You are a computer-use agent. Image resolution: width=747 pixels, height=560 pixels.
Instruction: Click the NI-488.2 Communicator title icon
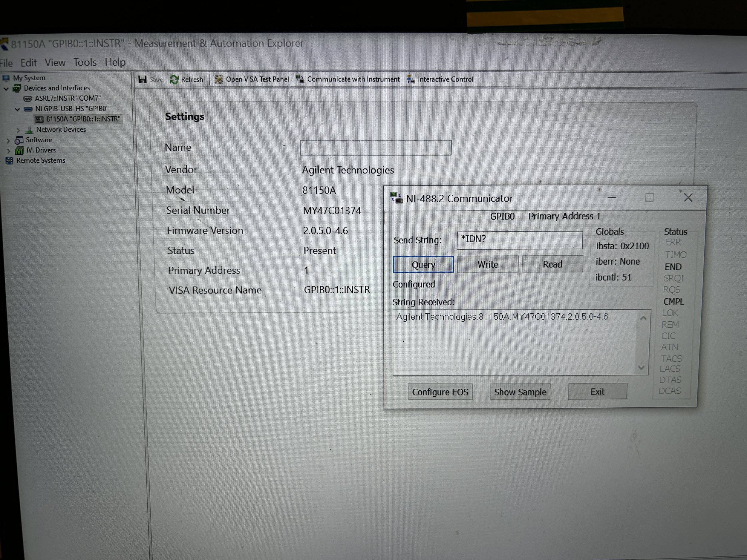tap(396, 198)
